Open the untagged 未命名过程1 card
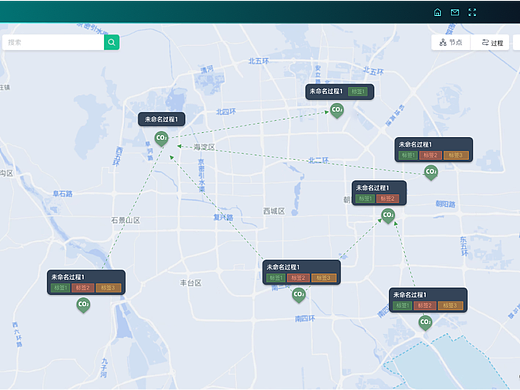This screenshot has height=390, width=520. [162, 119]
